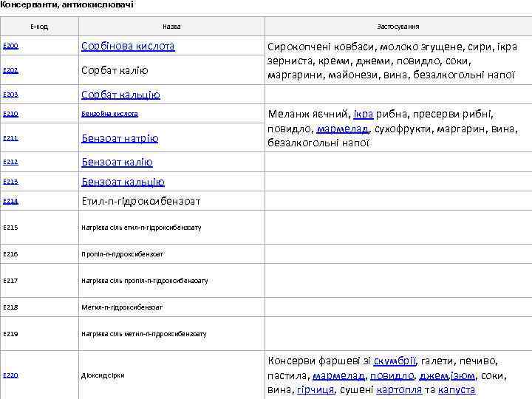Open the капуста link
Image resolution: width=532 pixels, height=399 pixels.
tap(457, 390)
